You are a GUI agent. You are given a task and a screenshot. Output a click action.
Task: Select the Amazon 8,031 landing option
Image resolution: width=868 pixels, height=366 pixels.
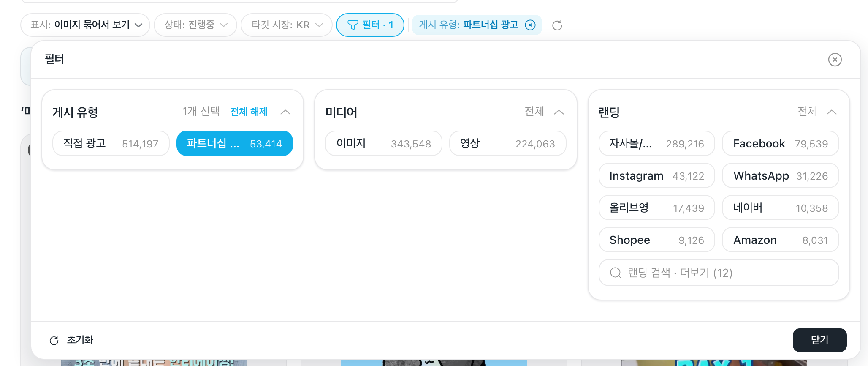click(x=780, y=240)
